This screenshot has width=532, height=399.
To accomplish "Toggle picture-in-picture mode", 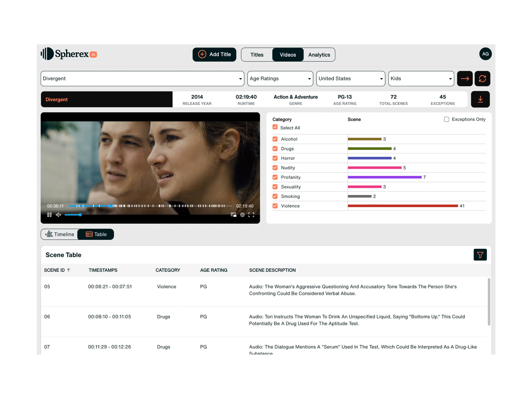I will [x=234, y=215].
